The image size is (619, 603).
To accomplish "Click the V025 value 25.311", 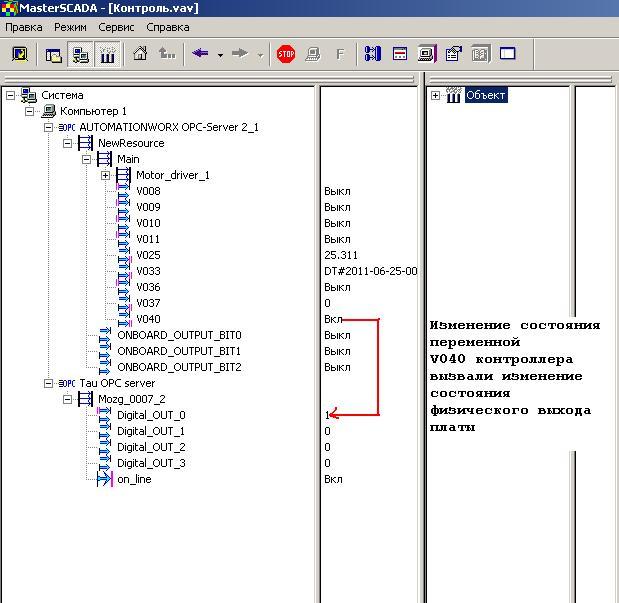I will [x=341, y=256].
